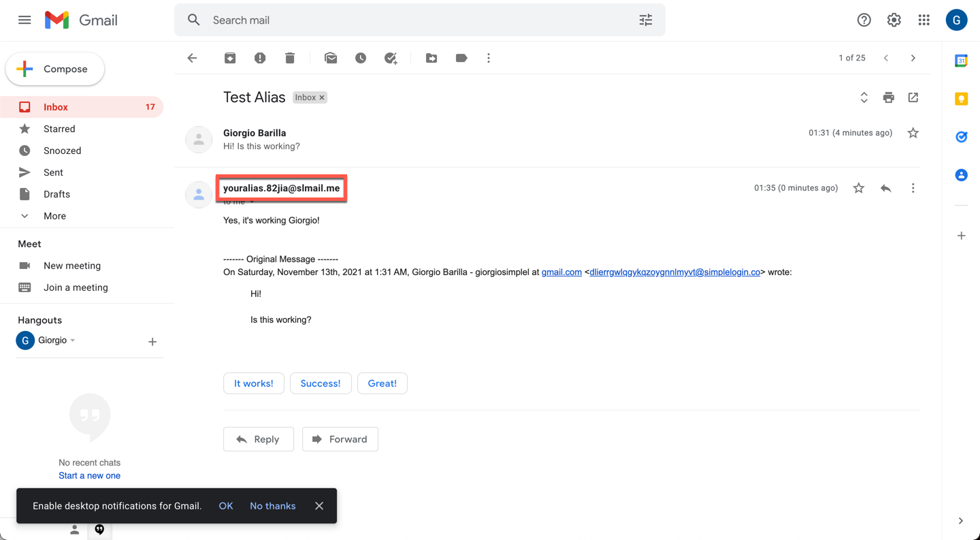980x540 pixels.
Task: Star the youralias reply message
Action: click(x=859, y=188)
